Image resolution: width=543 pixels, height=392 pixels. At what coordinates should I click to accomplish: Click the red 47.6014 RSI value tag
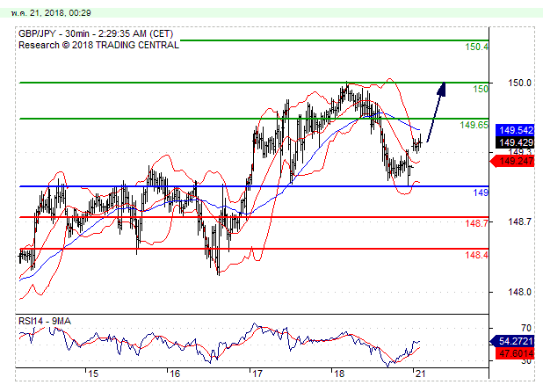click(512, 353)
